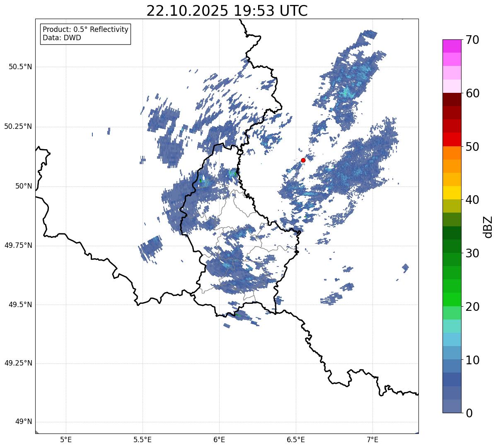Pick the dark maroon swatch just below 60 dBZ
This screenshot has width=498, height=448.
point(452,99)
